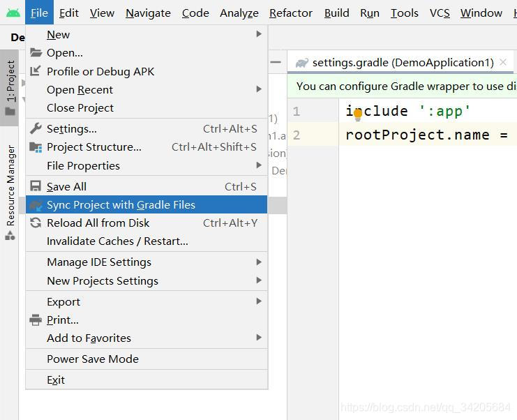Choose Print... from File menu
The height and width of the screenshot is (420, 517).
pyautogui.click(x=147, y=320)
